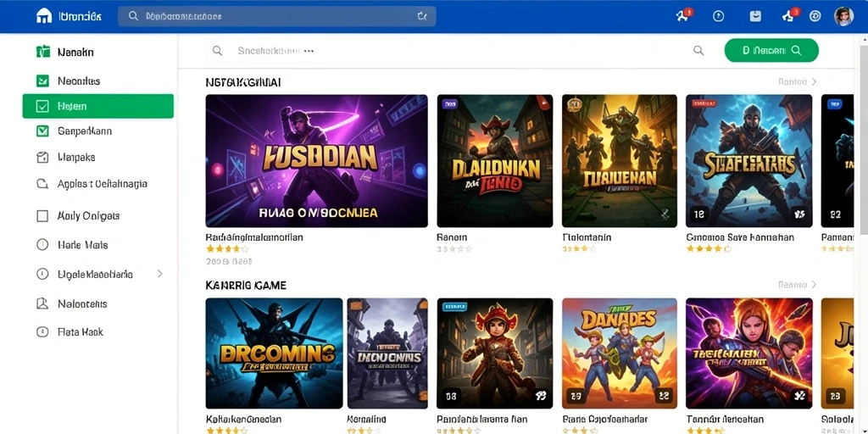868x434 pixels.
Task: Toggle the green checkbox beside Genpedkann
Action: pyautogui.click(x=42, y=131)
